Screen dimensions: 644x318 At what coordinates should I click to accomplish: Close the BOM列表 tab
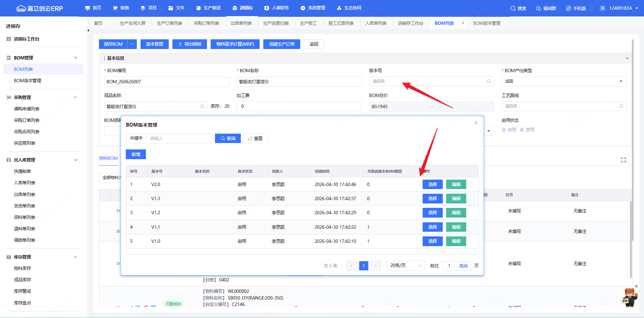point(463,23)
